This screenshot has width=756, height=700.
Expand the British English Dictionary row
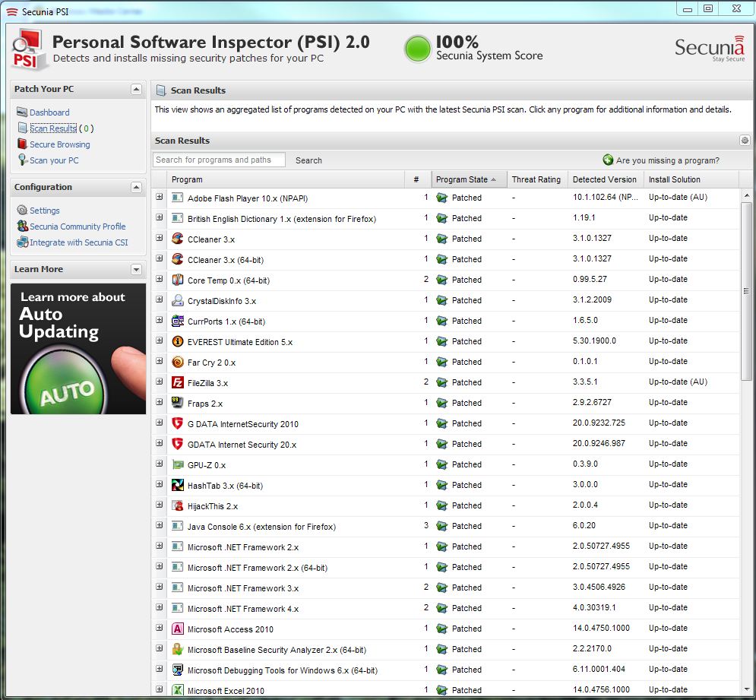coord(159,217)
